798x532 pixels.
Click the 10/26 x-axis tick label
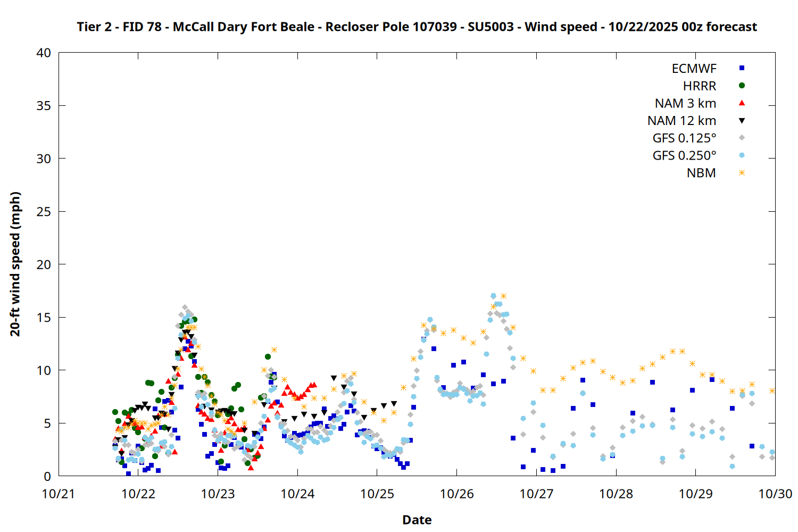[456, 494]
